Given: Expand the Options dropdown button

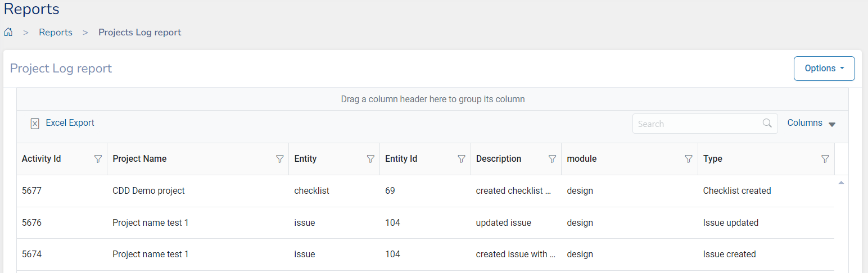Looking at the screenshot, I should coord(824,69).
